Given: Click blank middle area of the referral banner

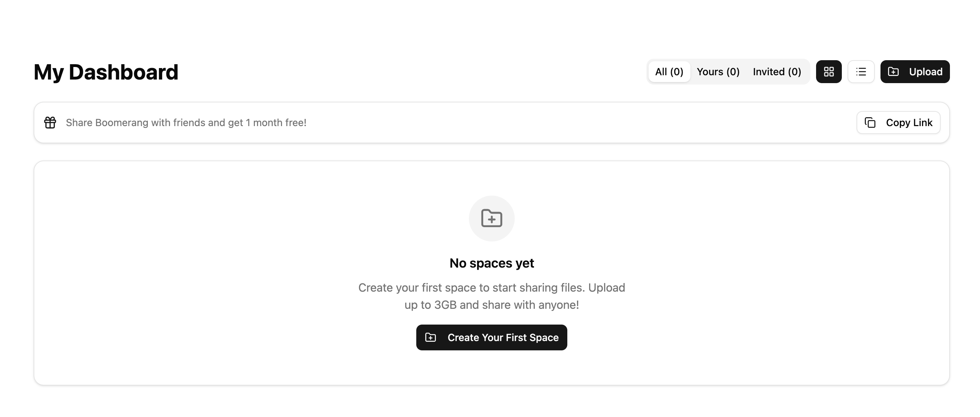Looking at the screenshot, I should click(x=571, y=123).
